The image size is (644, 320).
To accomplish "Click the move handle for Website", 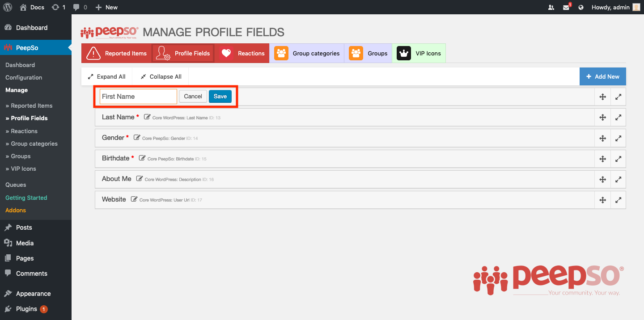I will (603, 200).
